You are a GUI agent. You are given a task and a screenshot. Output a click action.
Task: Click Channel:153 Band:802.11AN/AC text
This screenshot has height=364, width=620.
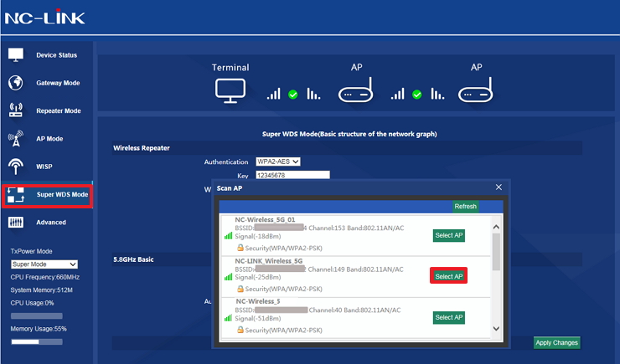click(356, 228)
